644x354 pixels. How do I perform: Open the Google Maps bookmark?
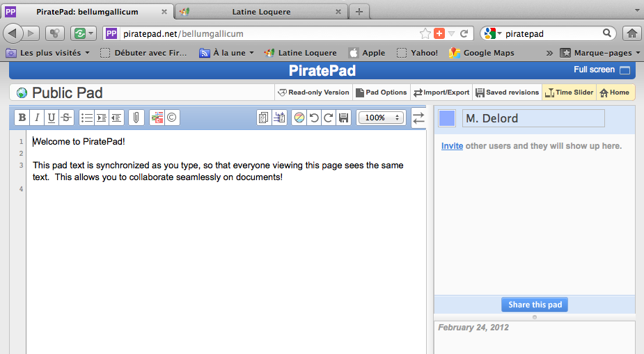pyautogui.click(x=482, y=53)
